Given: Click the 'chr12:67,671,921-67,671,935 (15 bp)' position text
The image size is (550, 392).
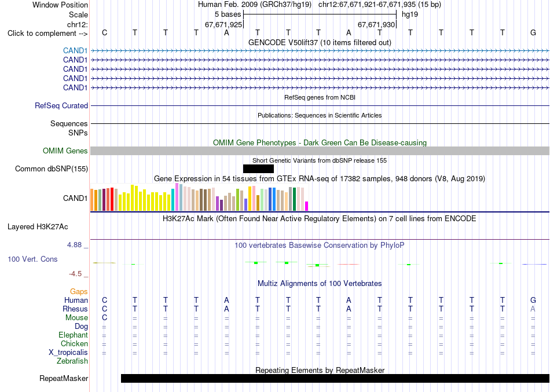Looking at the screenshot, I should point(380,5).
